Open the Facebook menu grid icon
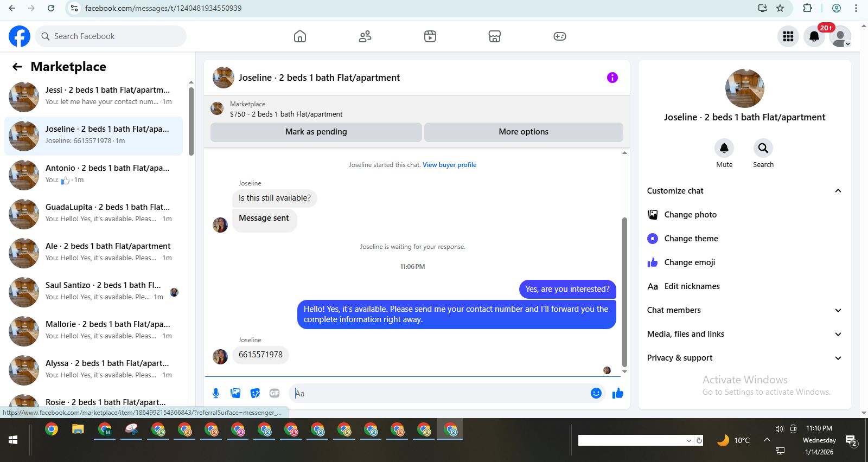 tap(788, 36)
